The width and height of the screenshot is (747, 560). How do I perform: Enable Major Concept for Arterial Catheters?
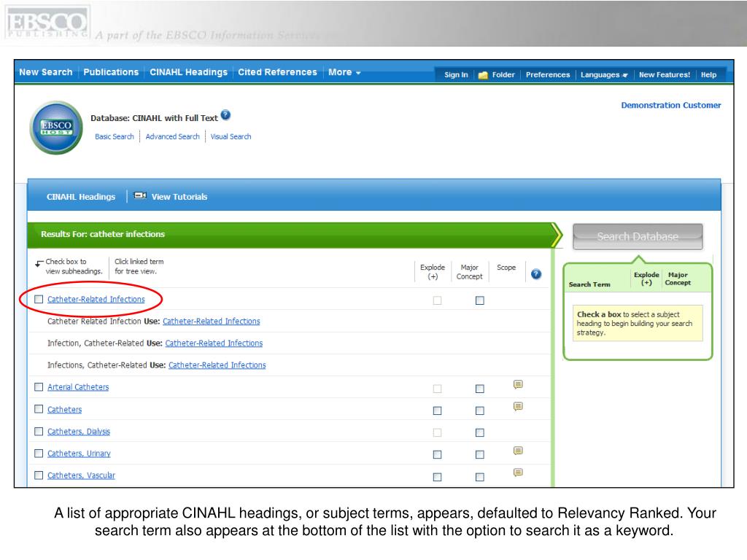point(480,389)
